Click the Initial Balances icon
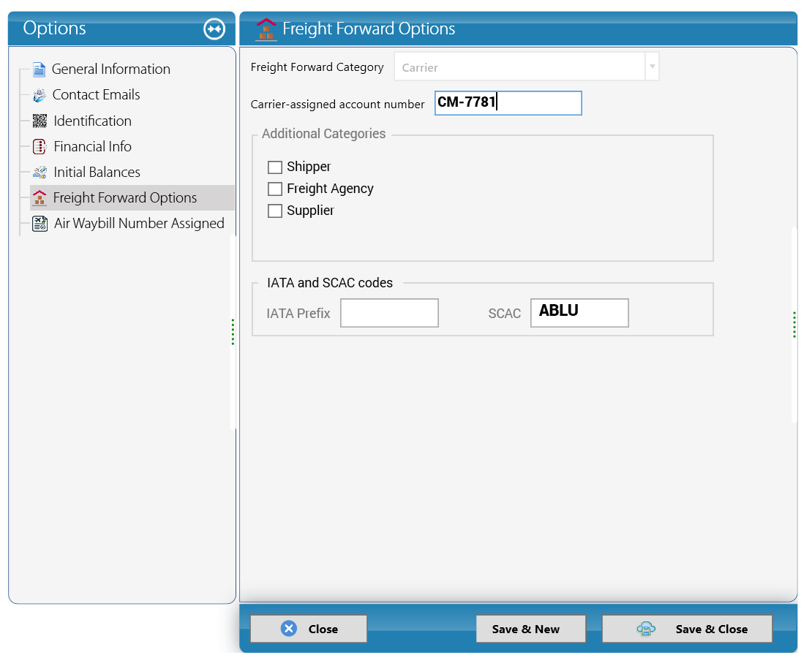 [40, 173]
